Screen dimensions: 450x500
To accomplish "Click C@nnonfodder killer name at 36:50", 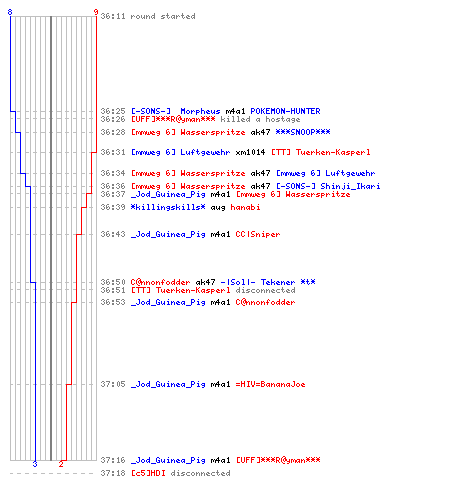I will point(160,282).
